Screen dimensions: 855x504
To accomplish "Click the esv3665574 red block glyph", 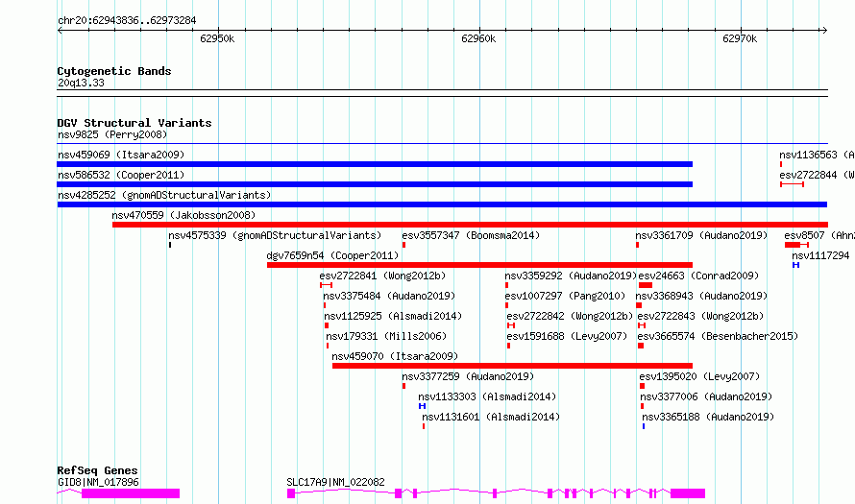I will click(x=641, y=346).
